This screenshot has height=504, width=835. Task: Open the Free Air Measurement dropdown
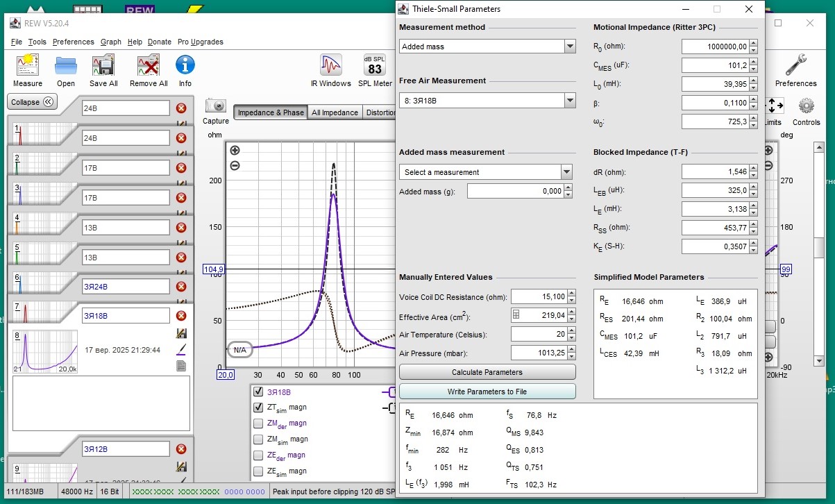pyautogui.click(x=570, y=101)
